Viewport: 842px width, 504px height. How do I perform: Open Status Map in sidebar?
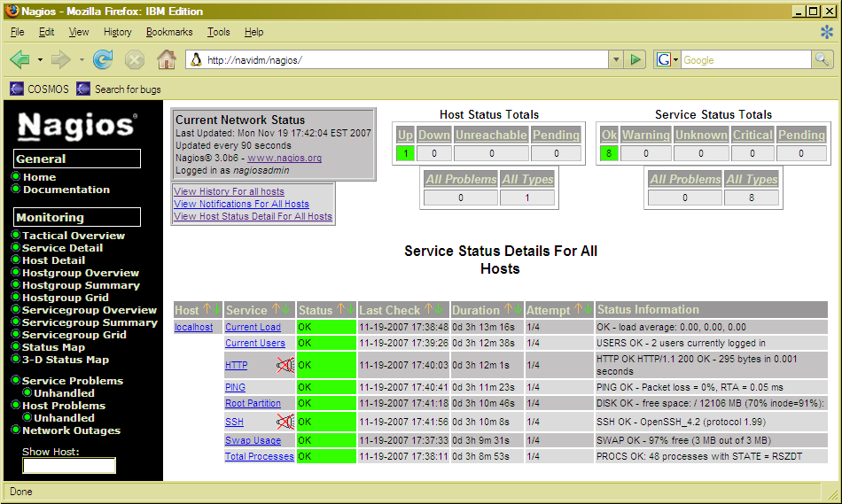(x=54, y=347)
